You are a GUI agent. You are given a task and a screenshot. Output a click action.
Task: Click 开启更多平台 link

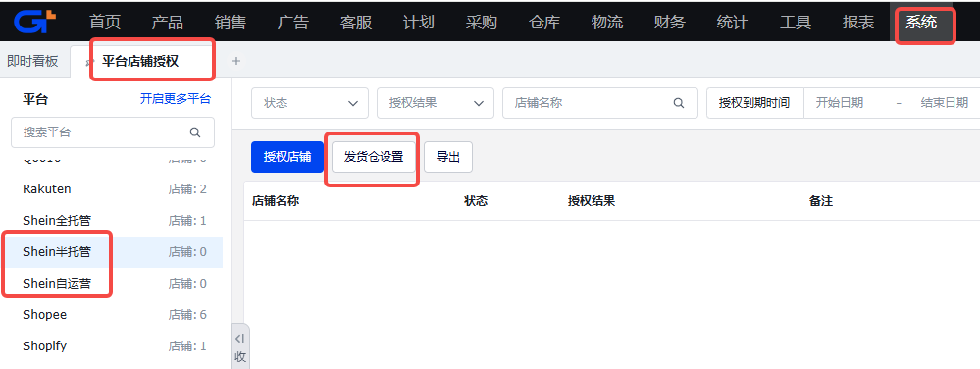(x=176, y=99)
